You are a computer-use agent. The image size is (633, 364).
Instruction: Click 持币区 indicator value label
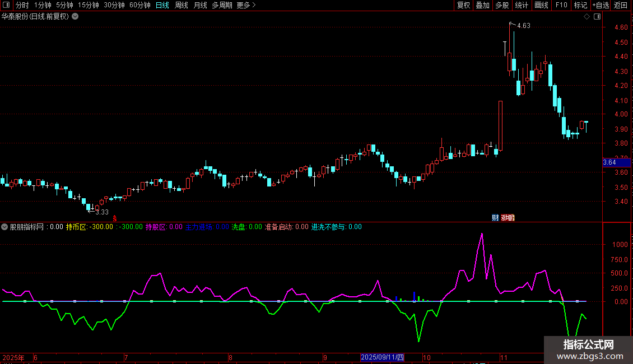coord(90,227)
